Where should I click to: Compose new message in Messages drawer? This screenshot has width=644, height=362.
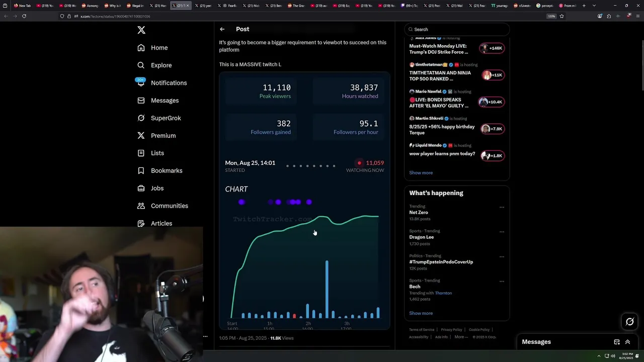coord(617,342)
